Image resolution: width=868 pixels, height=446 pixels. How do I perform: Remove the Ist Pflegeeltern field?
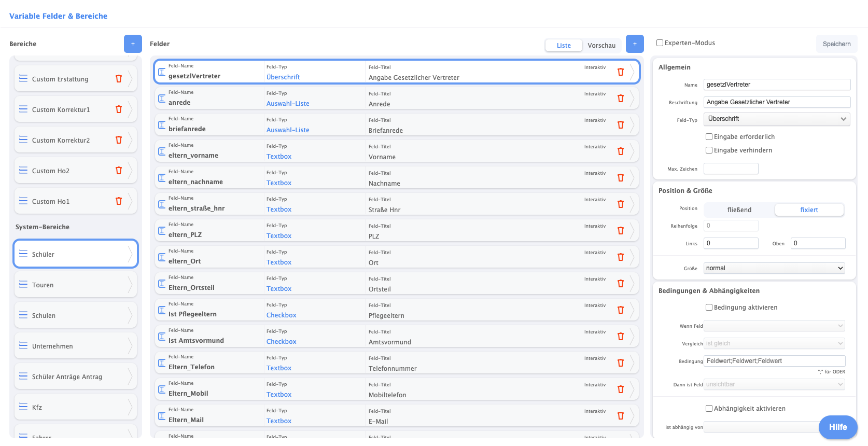[620, 310]
